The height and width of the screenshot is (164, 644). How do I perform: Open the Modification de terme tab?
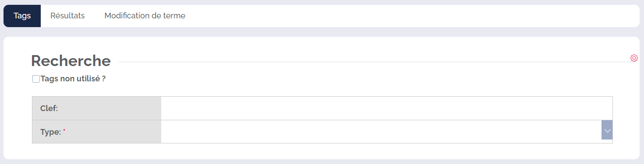pyautogui.click(x=145, y=16)
